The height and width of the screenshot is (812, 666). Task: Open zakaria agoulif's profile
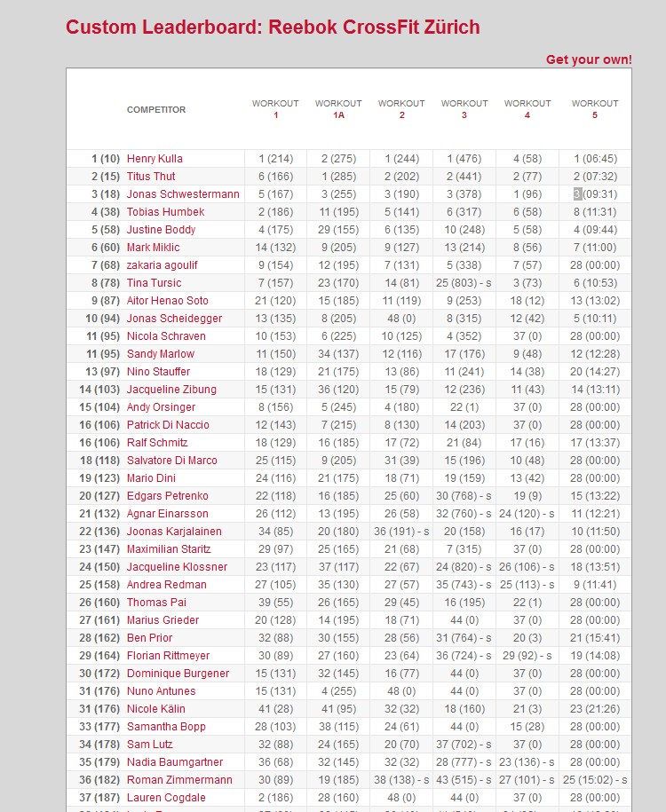click(x=163, y=265)
